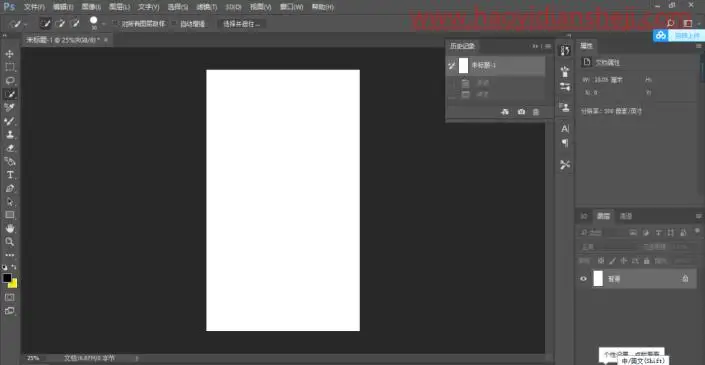This screenshot has height=365, width=705.
Task: Open the blend mode 正常 dropdown
Action: (606, 247)
